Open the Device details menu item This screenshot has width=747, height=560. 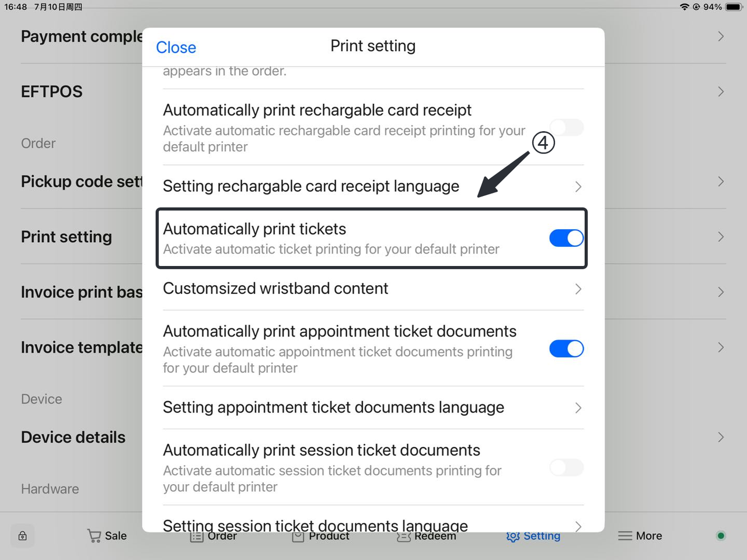73,437
